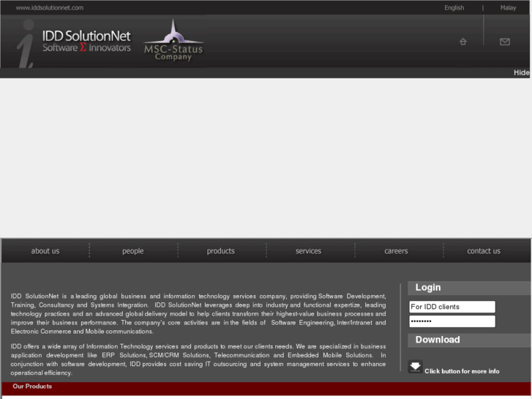The height and width of the screenshot is (399, 532).
Task: Click the password field in Login
Action: coord(452,321)
